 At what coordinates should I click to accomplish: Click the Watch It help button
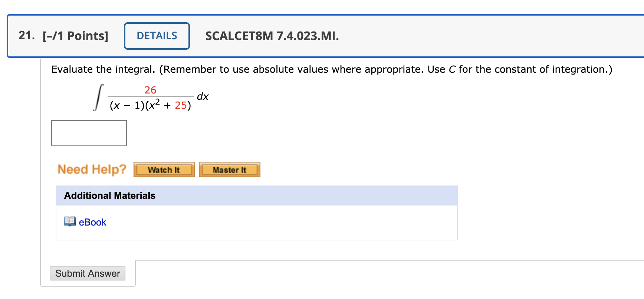(164, 170)
